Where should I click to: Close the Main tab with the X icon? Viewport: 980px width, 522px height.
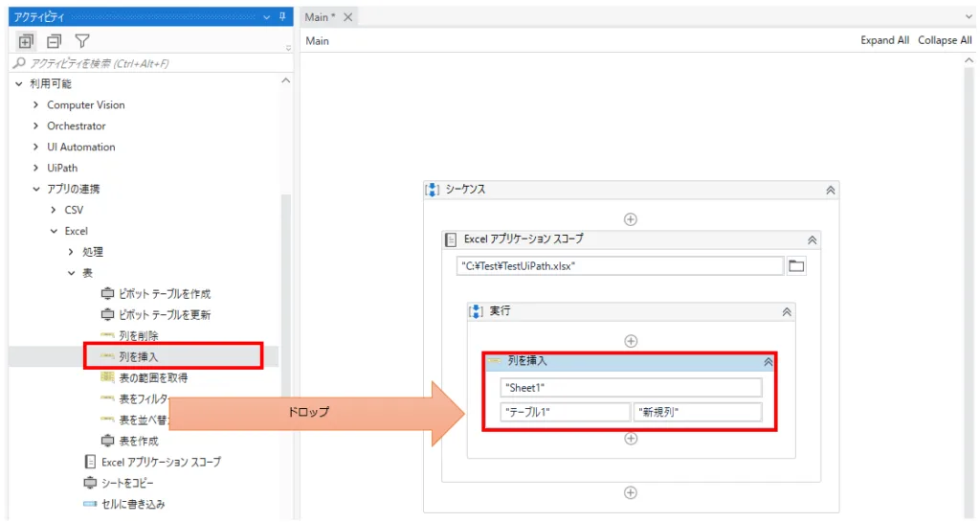tap(347, 17)
